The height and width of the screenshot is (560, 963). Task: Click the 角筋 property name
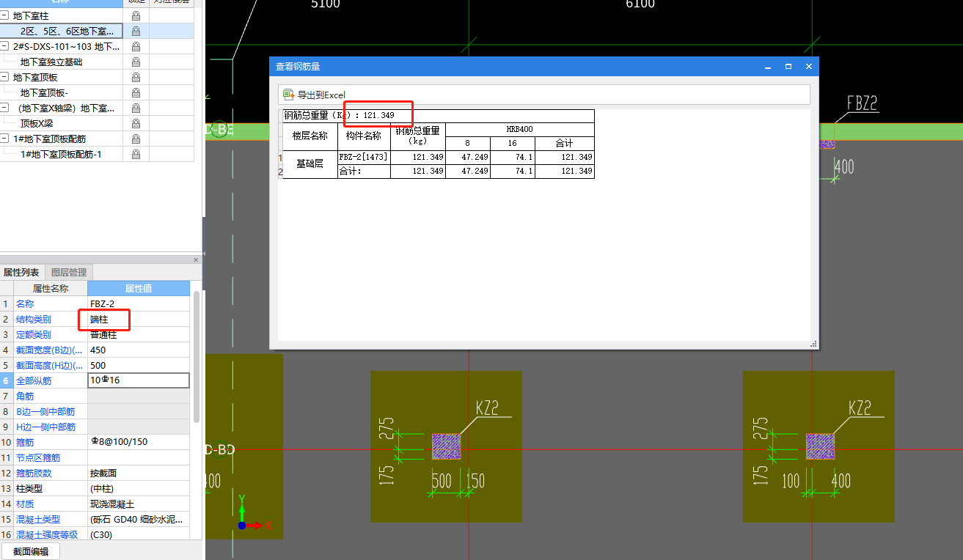[25, 396]
